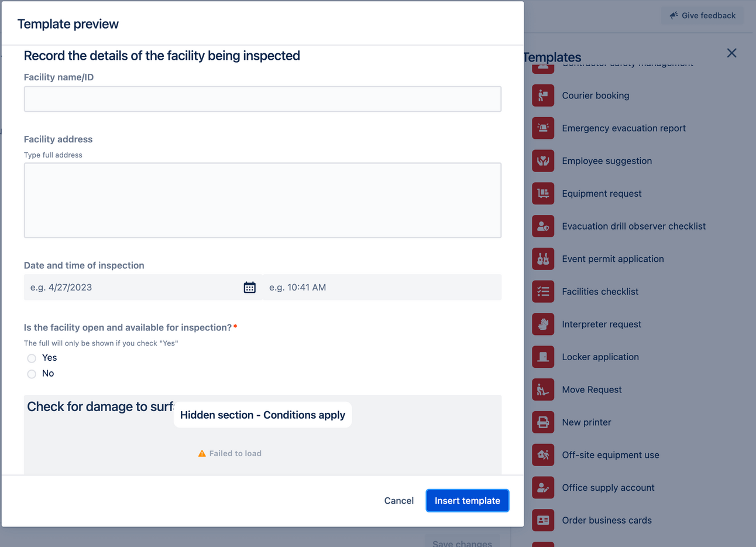Select the Facilities checklist template text
Screen dimensions: 756x547
[x=600, y=292]
